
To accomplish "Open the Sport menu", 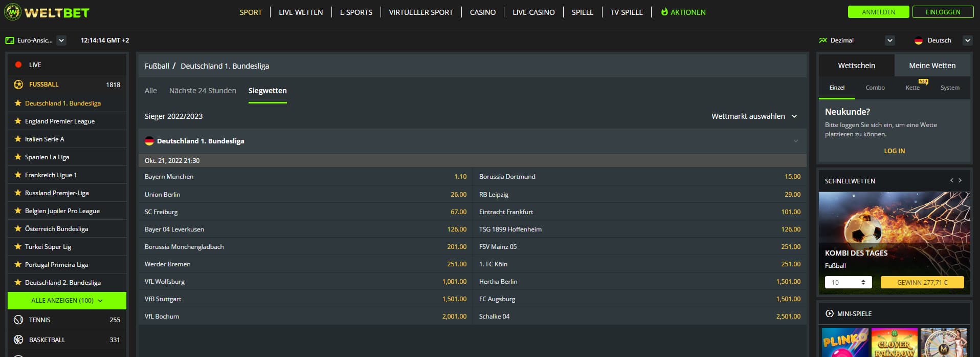I will tap(251, 12).
